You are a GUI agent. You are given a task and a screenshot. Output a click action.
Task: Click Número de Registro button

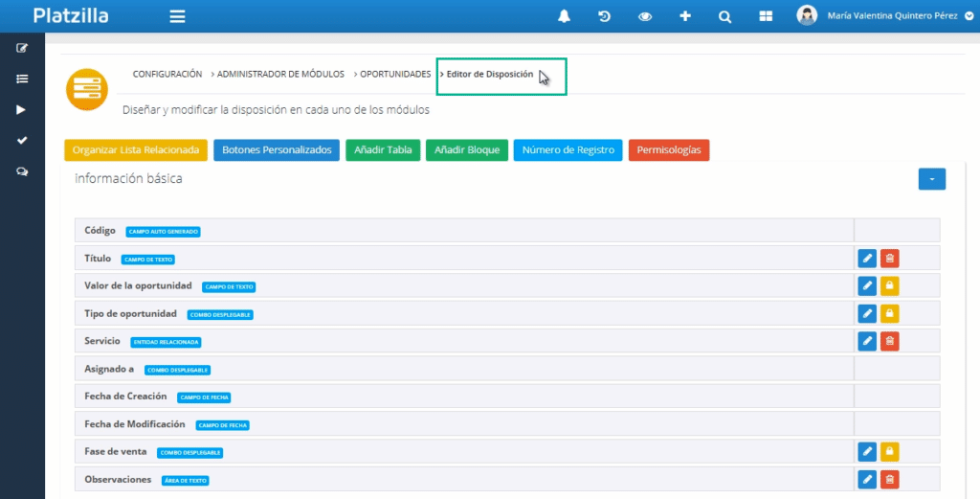[568, 150]
